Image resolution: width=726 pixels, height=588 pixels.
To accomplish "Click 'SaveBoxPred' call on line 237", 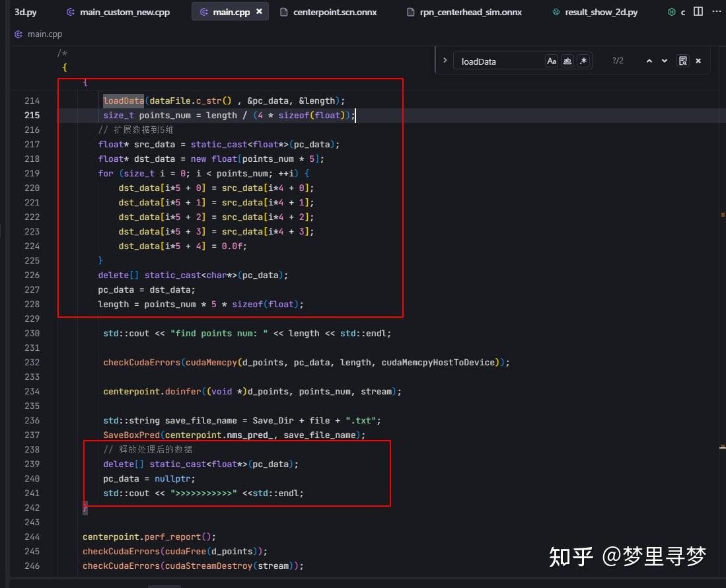I will click(131, 435).
